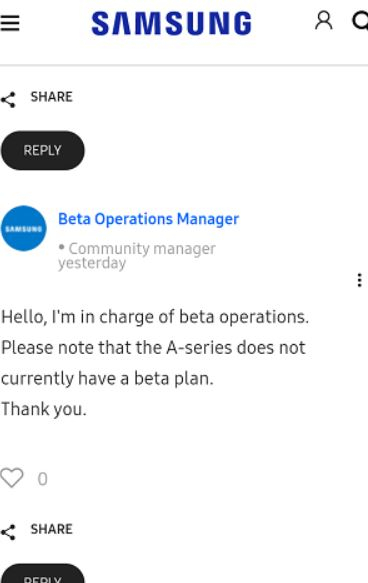This screenshot has width=368, height=583.
Task: Open search with the magnifier icon
Action: click(360, 21)
